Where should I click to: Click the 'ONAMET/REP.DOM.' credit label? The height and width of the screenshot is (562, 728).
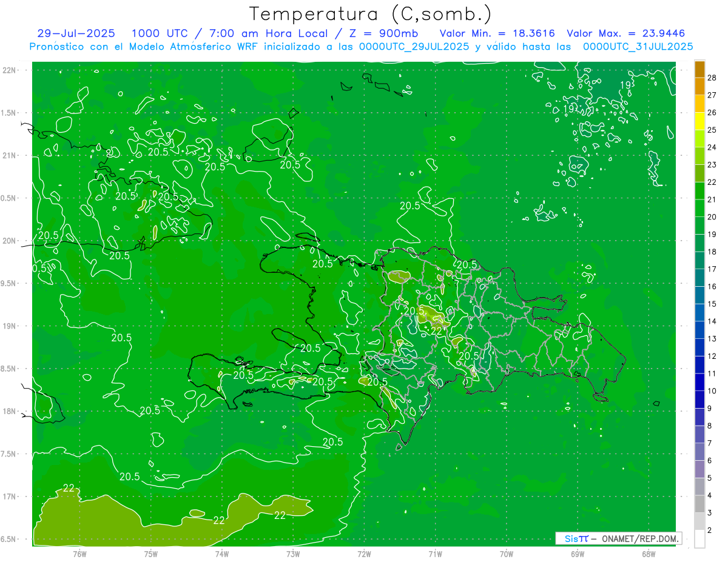click(x=641, y=538)
